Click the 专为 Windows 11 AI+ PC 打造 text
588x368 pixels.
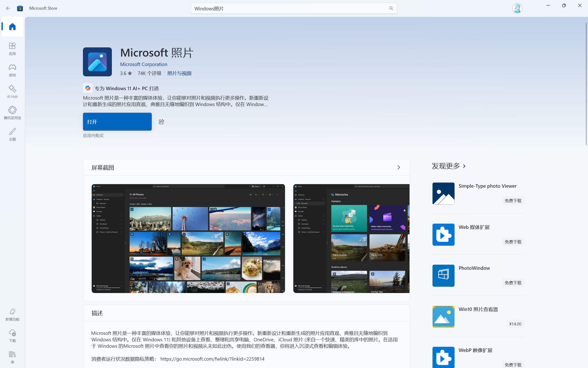pyautogui.click(x=127, y=88)
